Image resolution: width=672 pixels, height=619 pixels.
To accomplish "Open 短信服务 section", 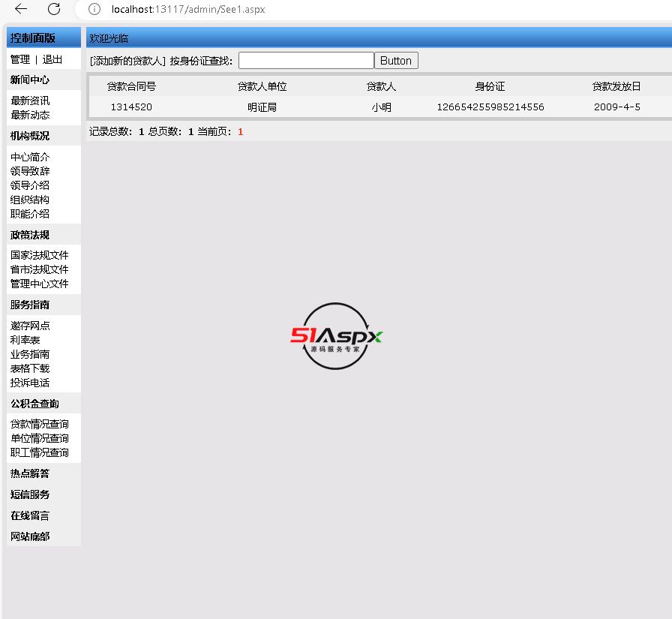I will click(30, 494).
